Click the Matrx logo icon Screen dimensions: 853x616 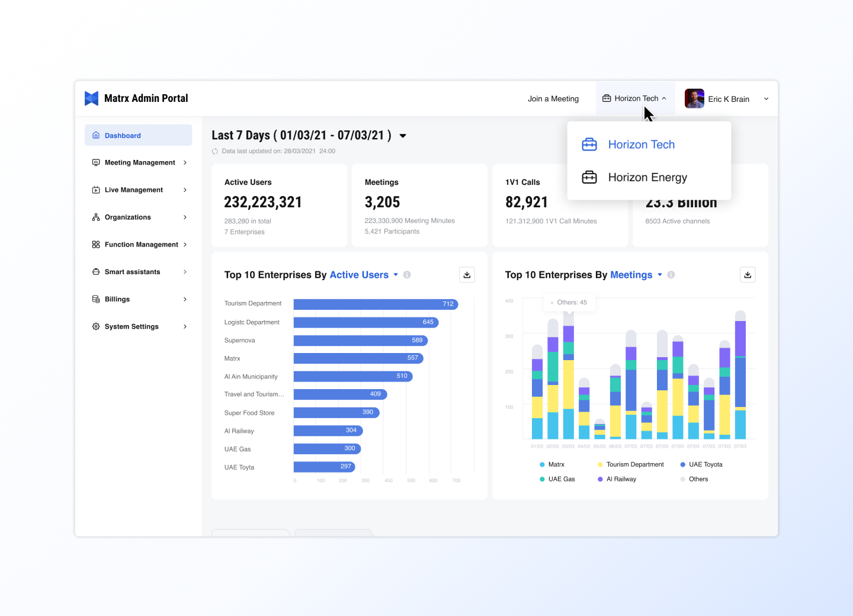(x=91, y=98)
